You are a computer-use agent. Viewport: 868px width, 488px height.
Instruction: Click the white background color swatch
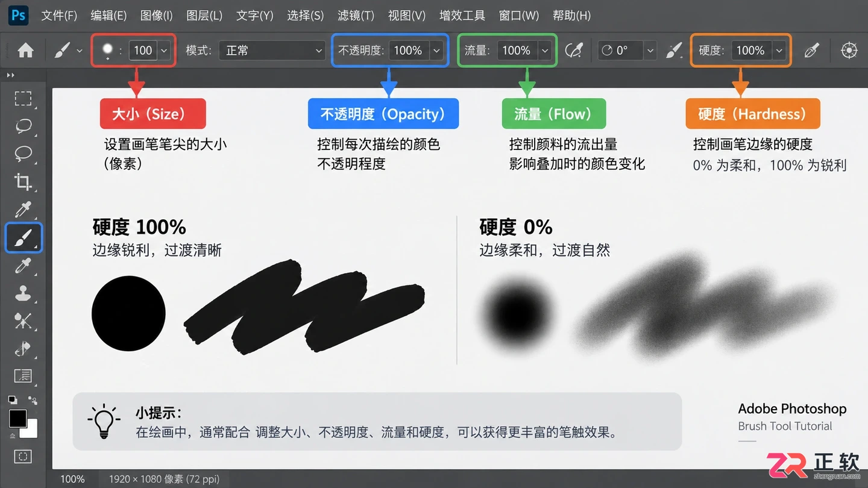click(31, 430)
